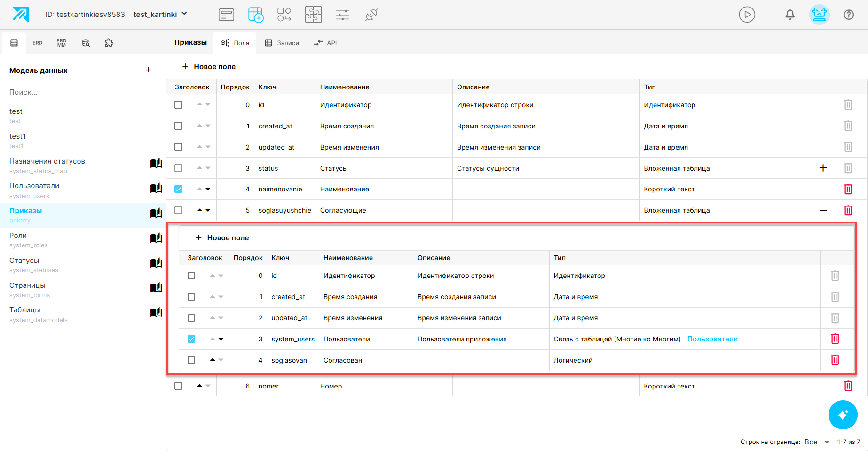Delete the naimenovanie field with red trash icon
Screen dimensions: 868x451
[x=848, y=189]
